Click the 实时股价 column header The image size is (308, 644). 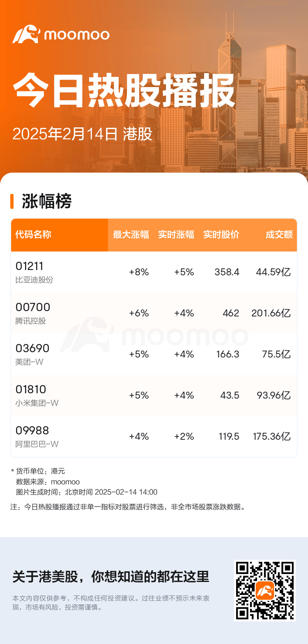tap(221, 235)
